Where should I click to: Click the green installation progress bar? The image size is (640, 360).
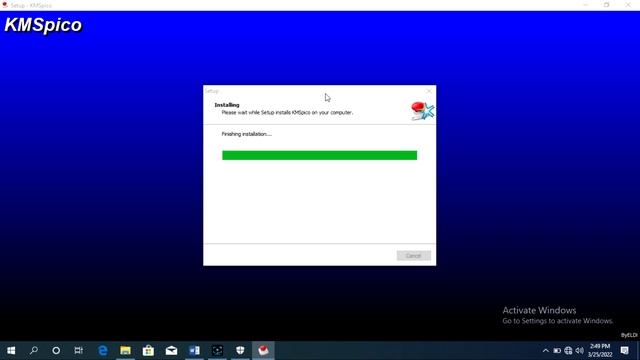[x=320, y=155]
